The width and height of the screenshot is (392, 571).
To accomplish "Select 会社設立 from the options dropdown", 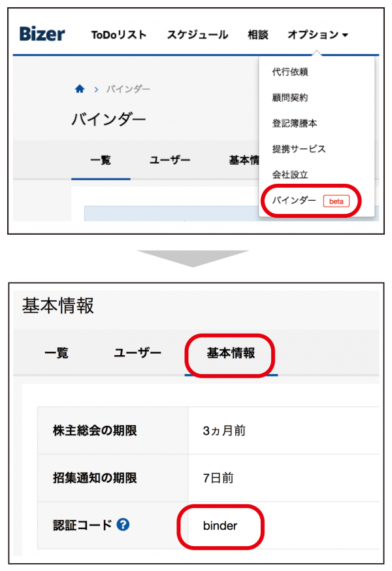I will point(290,175).
